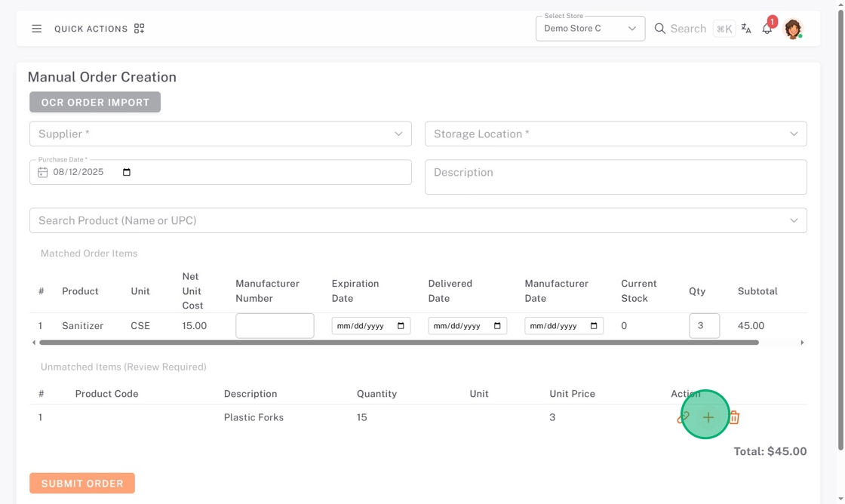
Task: Click the horizontal scrollbar of the items table
Action: pos(398,343)
